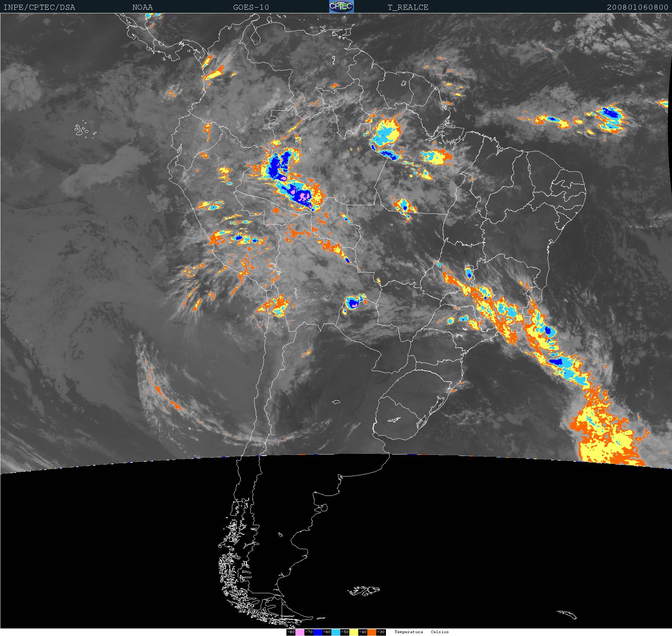Click the NOAA label in the header
Viewport: 672px width, 636px height.
(x=142, y=7)
